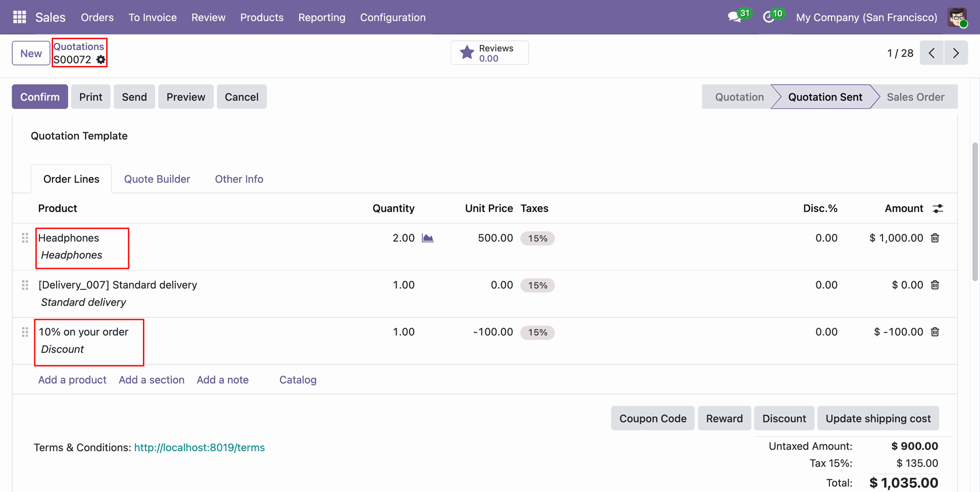Screen dimensions: 980x492
Task: Grab the drag handle of 10% discount row
Action: click(25, 332)
